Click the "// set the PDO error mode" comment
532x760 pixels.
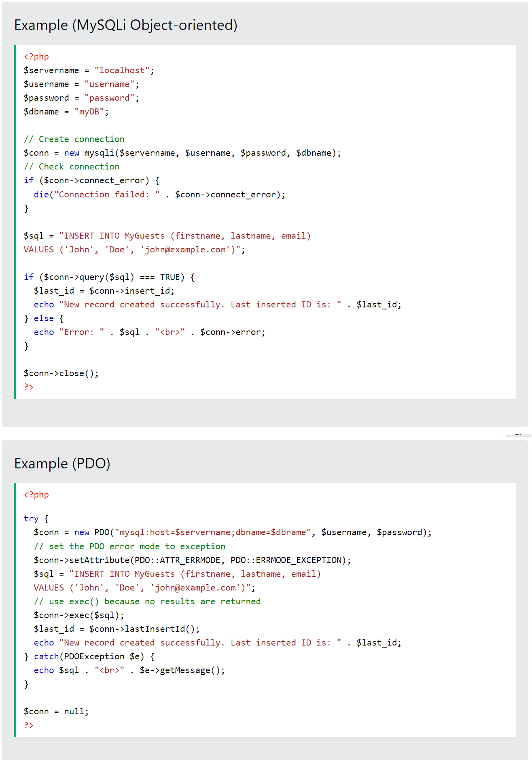pos(129,546)
